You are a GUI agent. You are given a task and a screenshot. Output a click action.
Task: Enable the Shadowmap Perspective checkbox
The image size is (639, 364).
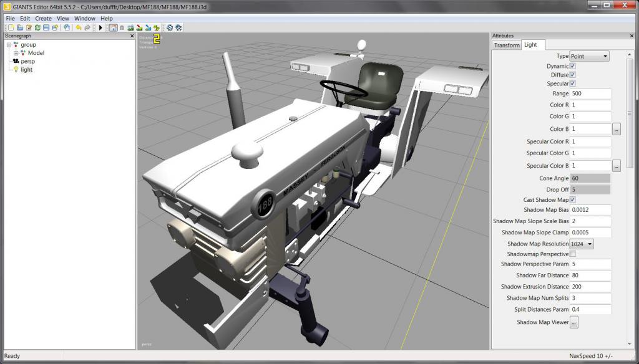coord(573,254)
